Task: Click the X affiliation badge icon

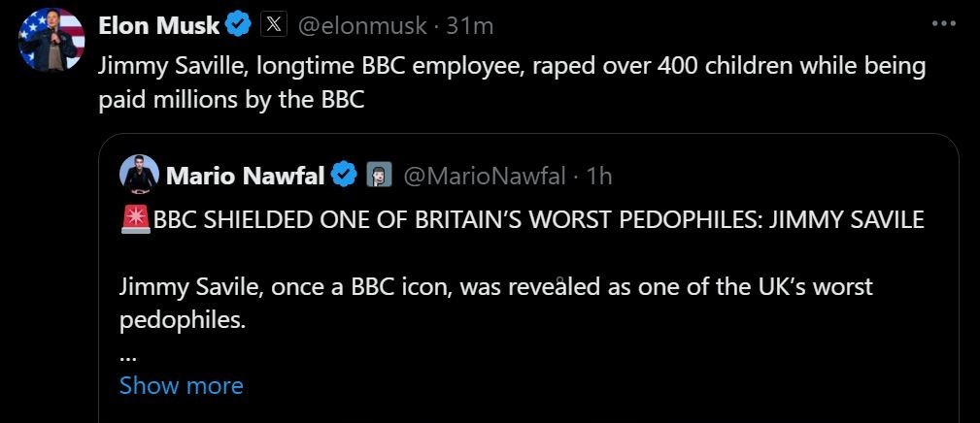Action: tap(274, 26)
